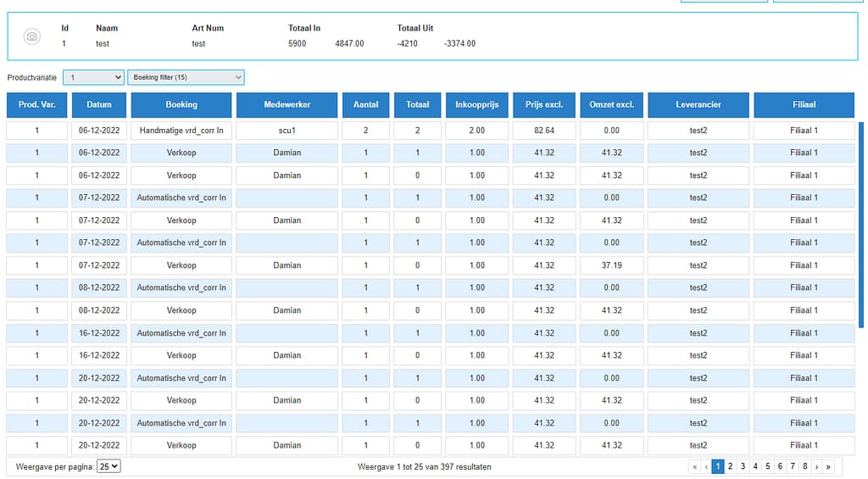Screen dimensions: 868x479
Task: Click the vertical scrollbar beside the table
Action: (x=861, y=225)
